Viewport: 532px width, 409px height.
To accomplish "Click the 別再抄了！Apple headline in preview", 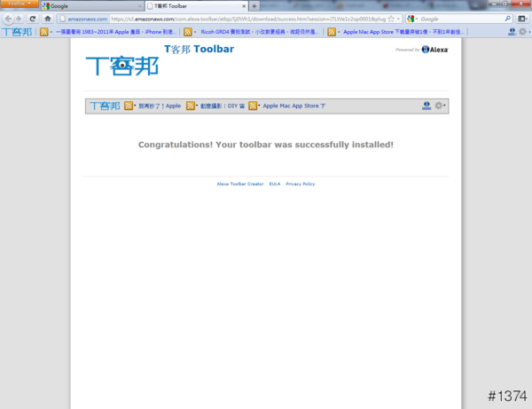I will pos(160,106).
